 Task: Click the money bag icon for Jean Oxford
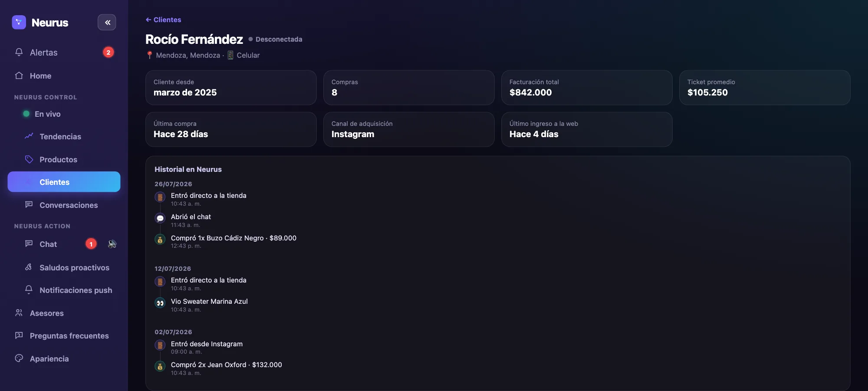[160, 367]
